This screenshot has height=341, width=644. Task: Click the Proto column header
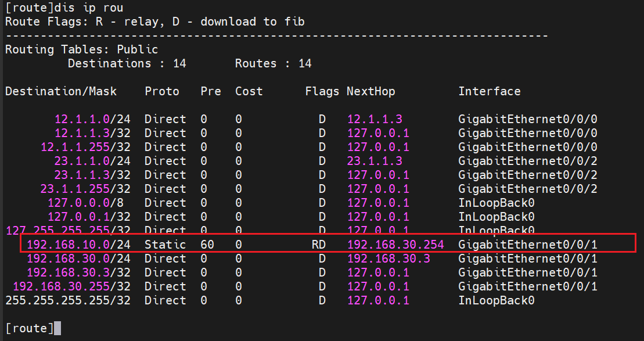click(162, 91)
